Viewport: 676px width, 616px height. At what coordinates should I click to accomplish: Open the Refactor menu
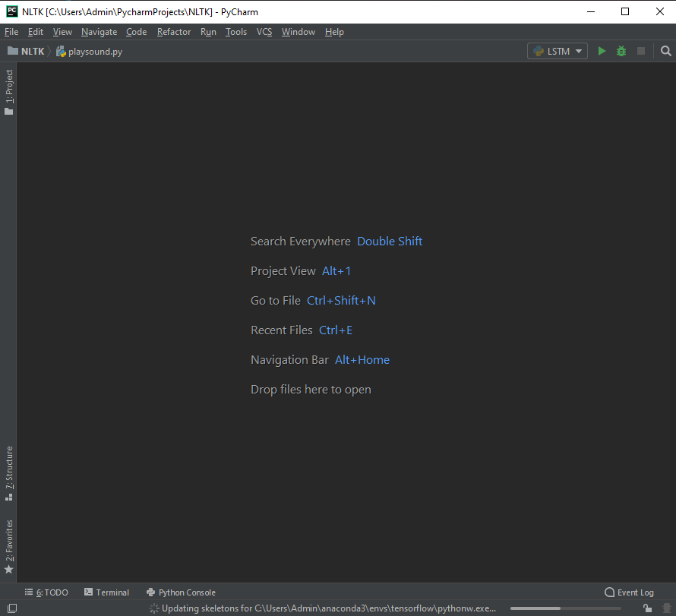tap(174, 32)
